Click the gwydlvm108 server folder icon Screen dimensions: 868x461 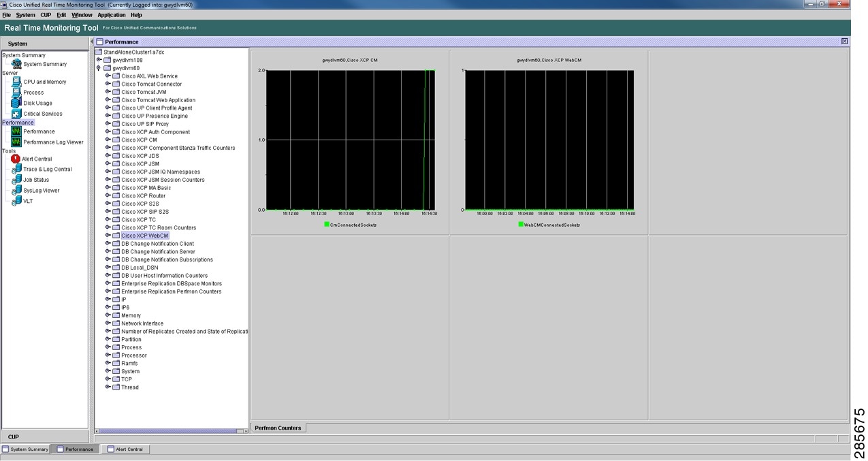click(107, 60)
